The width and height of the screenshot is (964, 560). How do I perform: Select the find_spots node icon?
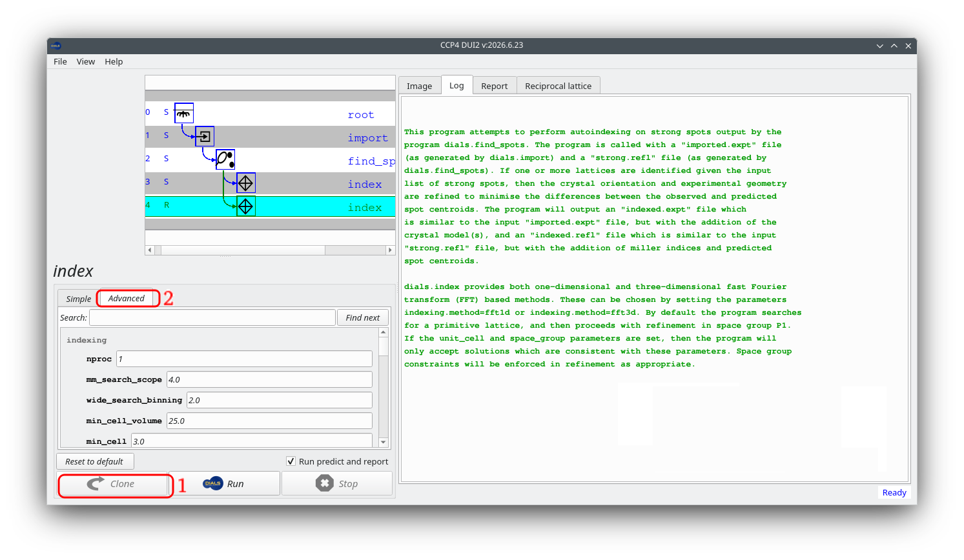click(x=225, y=159)
